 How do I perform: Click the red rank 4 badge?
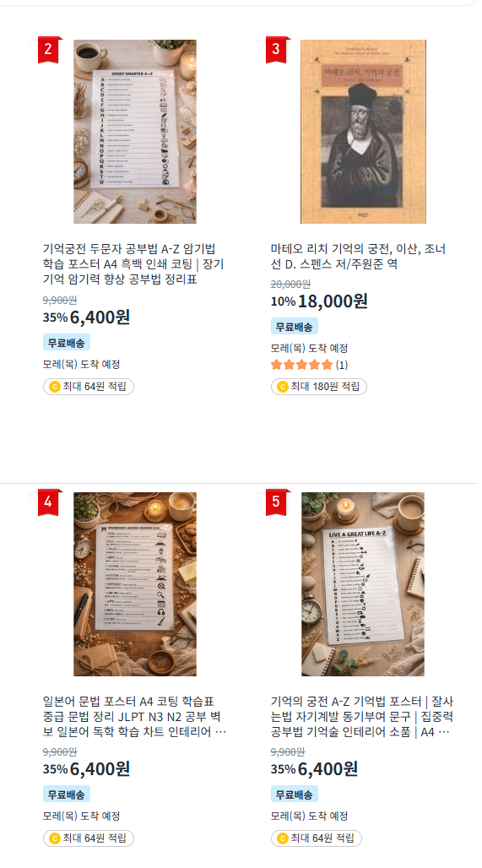click(48, 502)
